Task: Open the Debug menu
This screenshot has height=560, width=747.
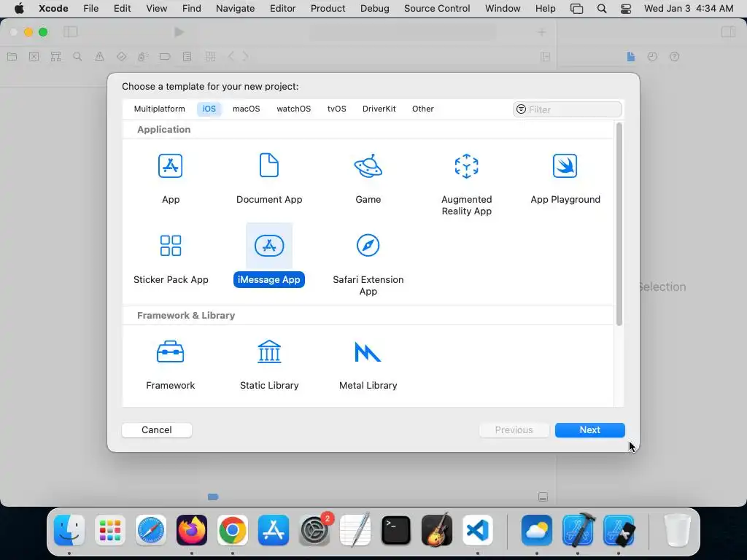Action: (x=374, y=9)
